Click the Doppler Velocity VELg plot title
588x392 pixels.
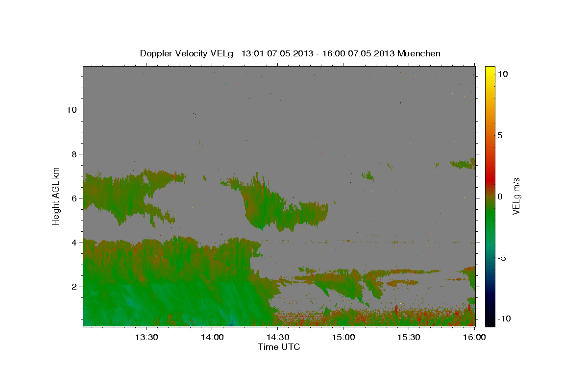pyautogui.click(x=290, y=53)
